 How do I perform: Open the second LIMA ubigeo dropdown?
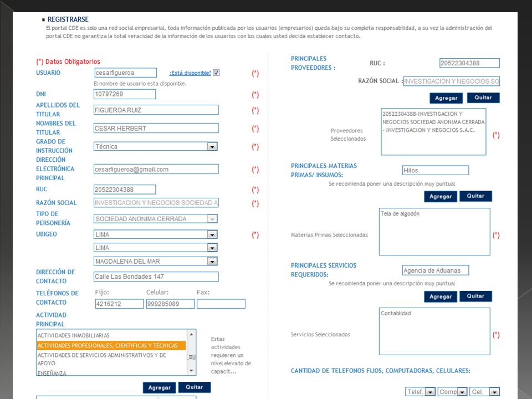155,248
